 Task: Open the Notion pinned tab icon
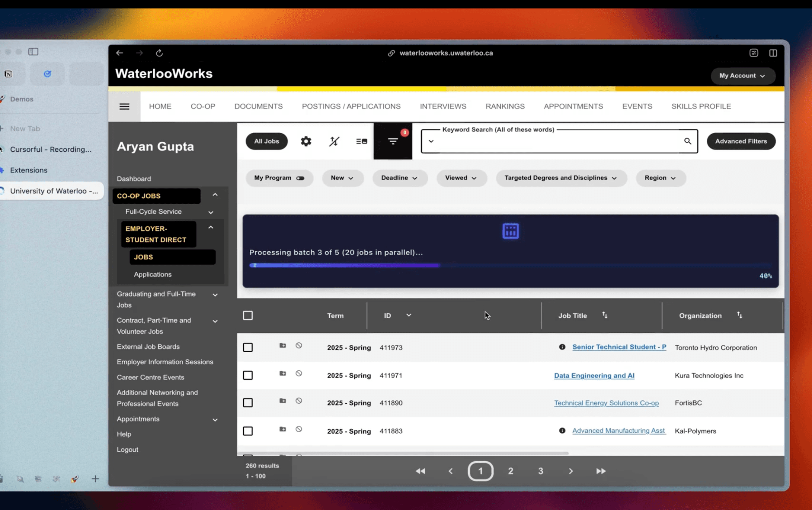pos(8,74)
